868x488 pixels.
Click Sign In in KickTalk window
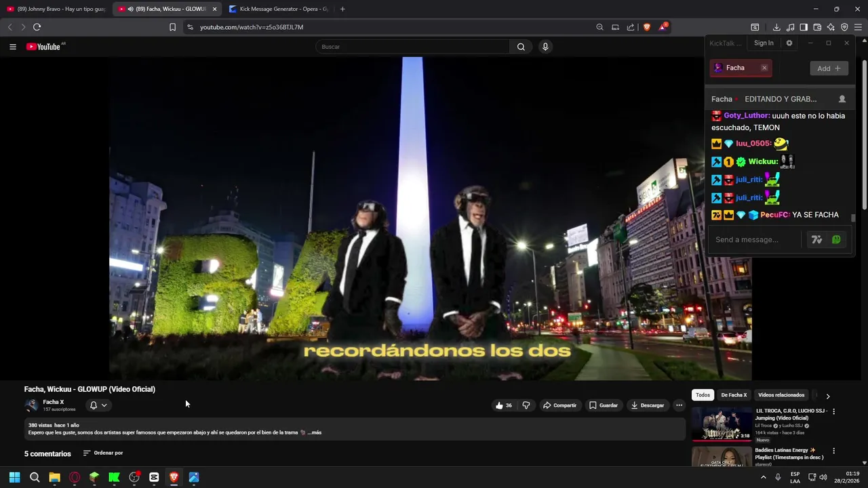point(764,43)
